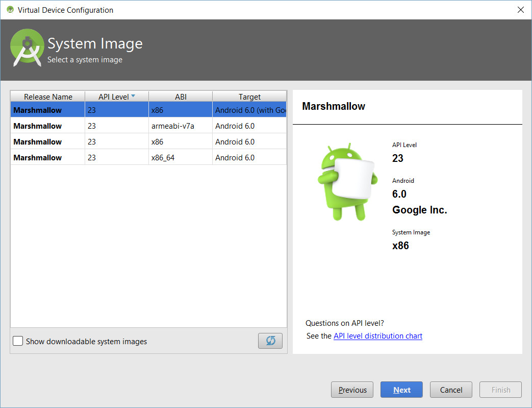532x408 pixels.
Task: Click the Google Inc. vendor text
Action: (420, 210)
